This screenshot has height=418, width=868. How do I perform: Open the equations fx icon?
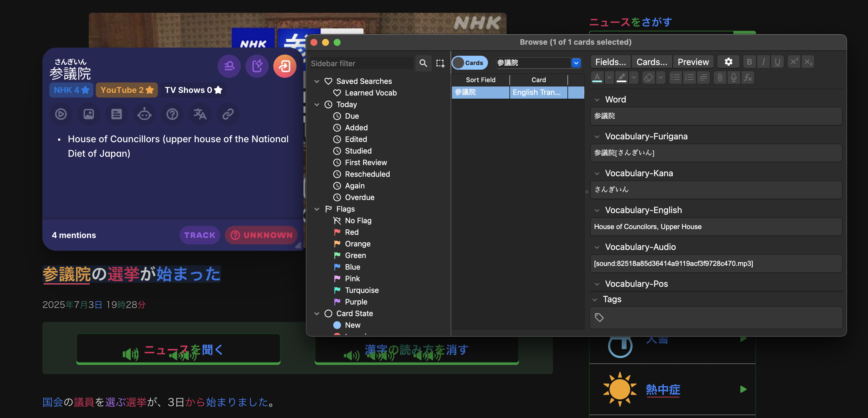tap(748, 78)
